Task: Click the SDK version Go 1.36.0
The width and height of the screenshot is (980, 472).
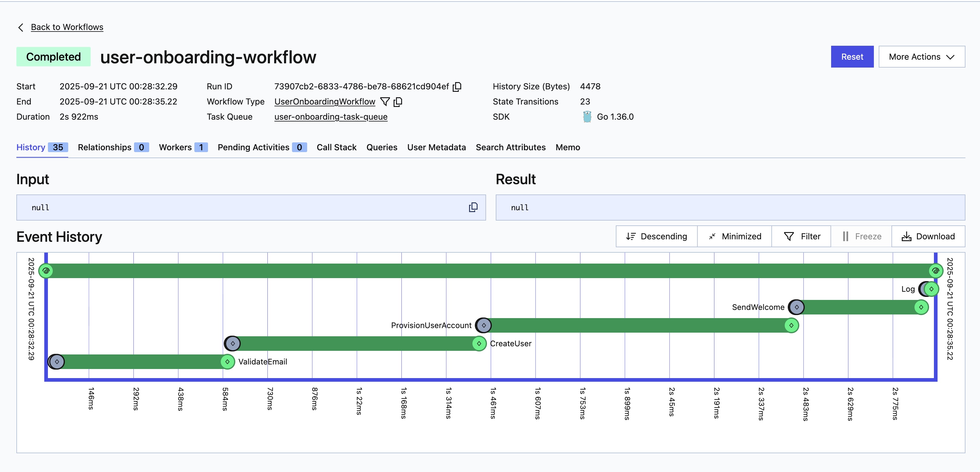Action: pos(615,117)
